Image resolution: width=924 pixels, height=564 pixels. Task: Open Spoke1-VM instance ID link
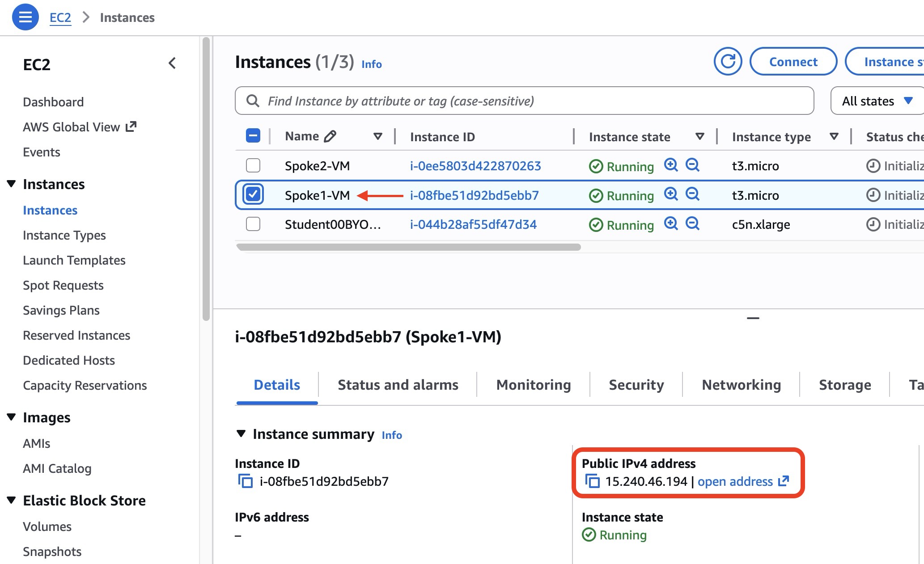point(475,195)
